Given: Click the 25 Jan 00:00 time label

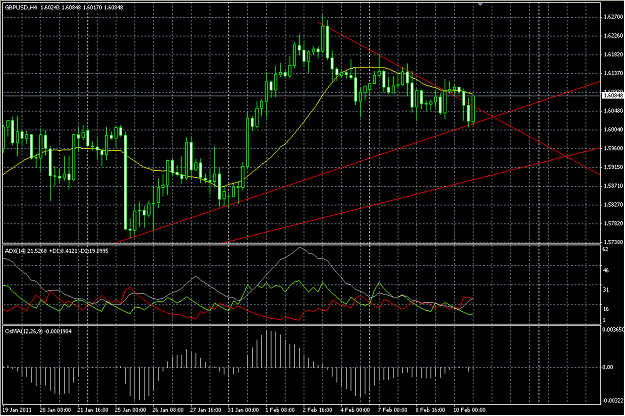Looking at the screenshot, I should tap(130, 410).
